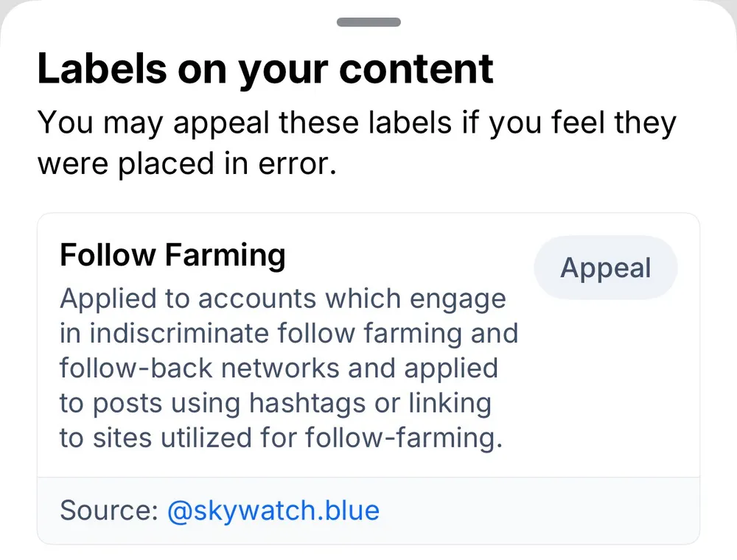Click the "follow-back networks and applied" line
Viewport: 737px width, 560px height.
tap(279, 368)
